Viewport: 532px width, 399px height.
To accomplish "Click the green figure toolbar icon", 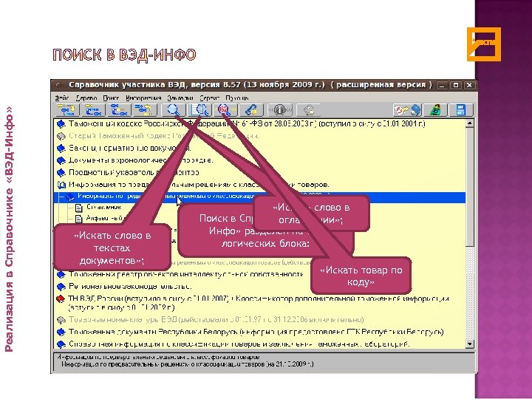I will pos(435,110).
